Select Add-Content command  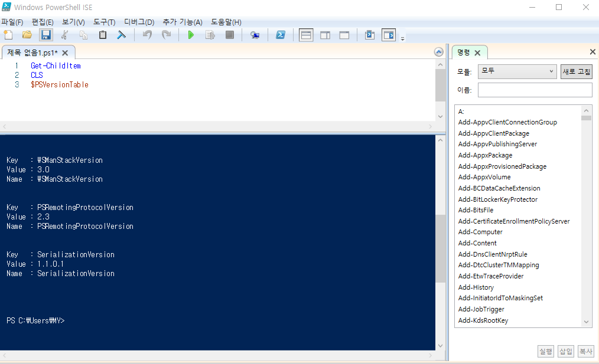point(477,243)
